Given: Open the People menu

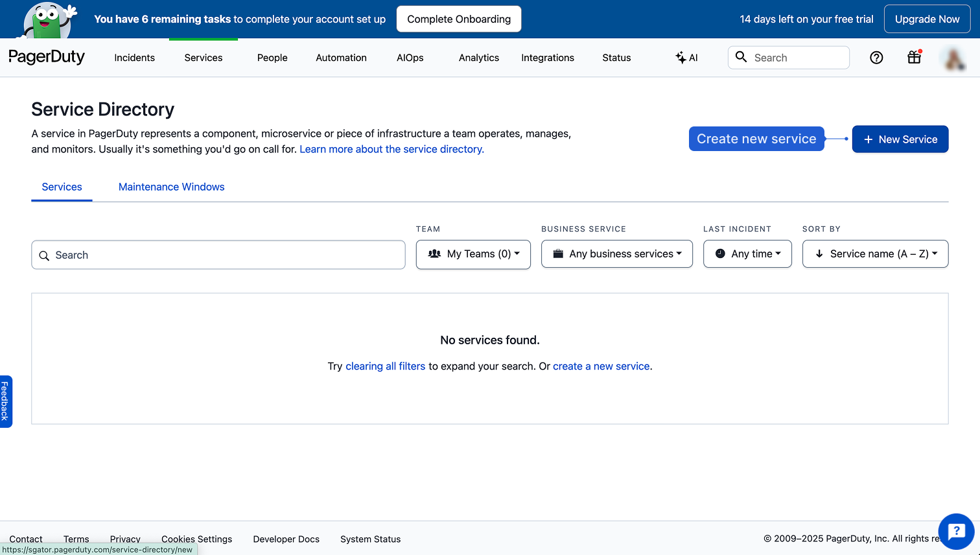Looking at the screenshot, I should (272, 58).
